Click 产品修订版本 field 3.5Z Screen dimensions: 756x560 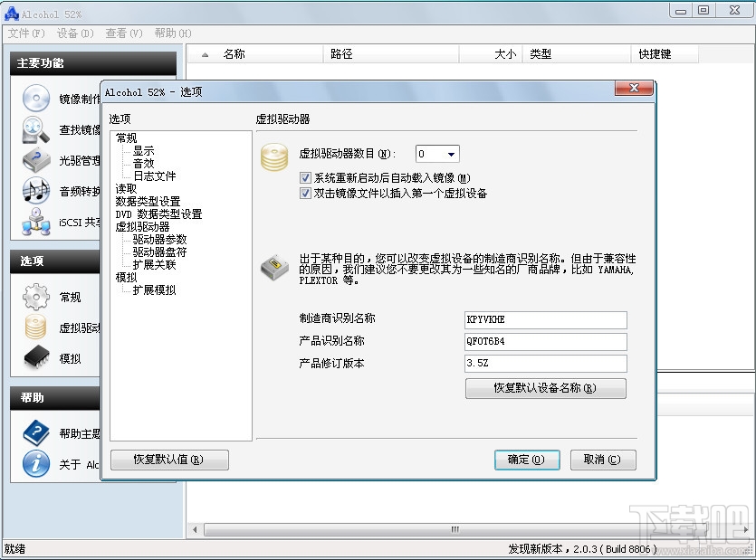(546, 364)
